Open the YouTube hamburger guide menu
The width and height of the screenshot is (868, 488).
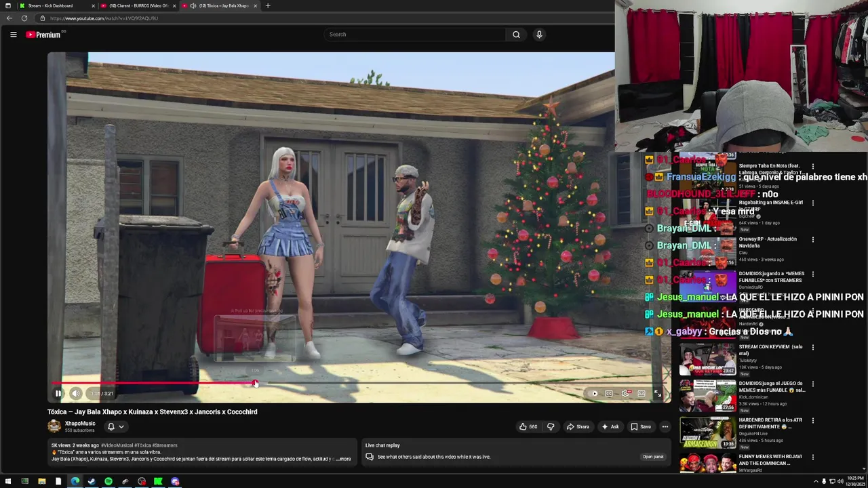tap(14, 35)
